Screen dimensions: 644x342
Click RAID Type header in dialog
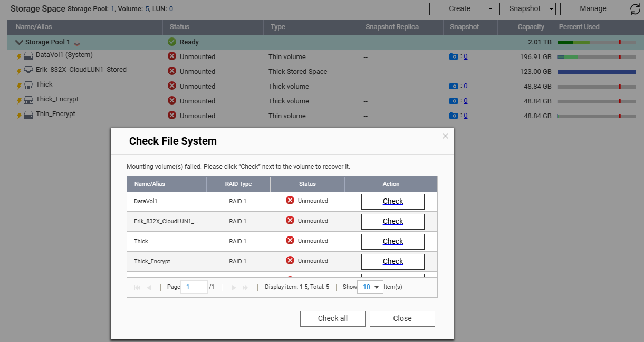click(238, 184)
